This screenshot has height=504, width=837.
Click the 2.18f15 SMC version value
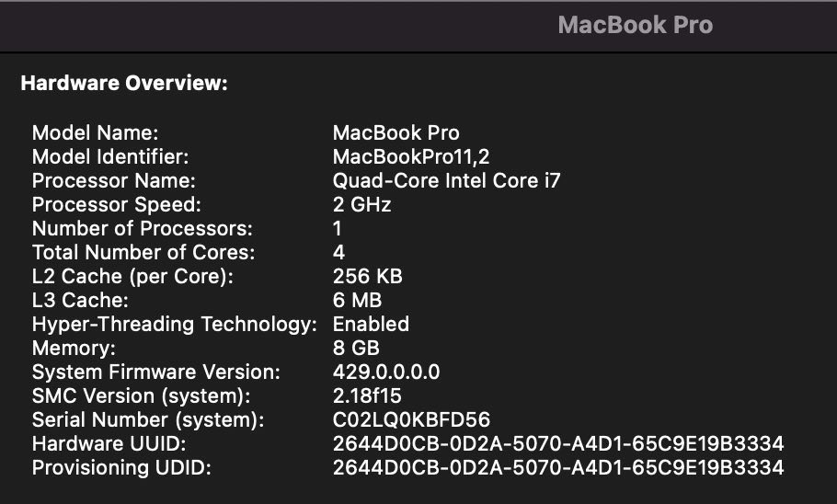tap(370, 396)
